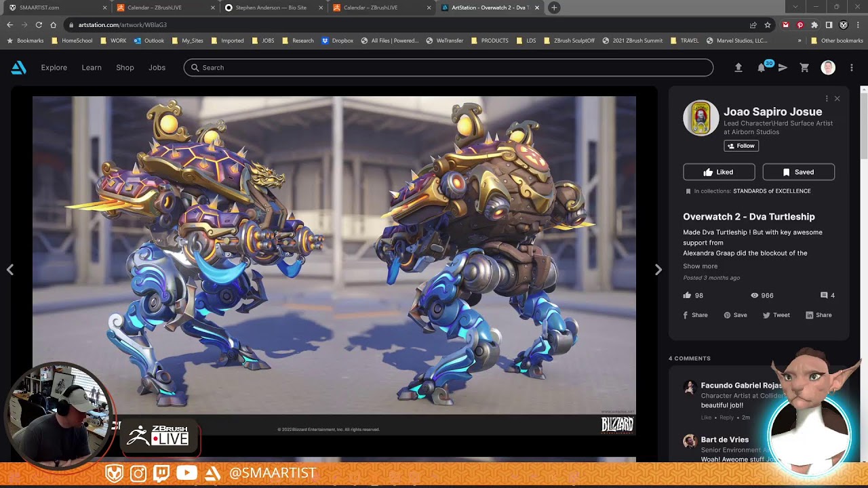Share this page icon in address bar
The width and height of the screenshot is (868, 488).
coord(753,25)
